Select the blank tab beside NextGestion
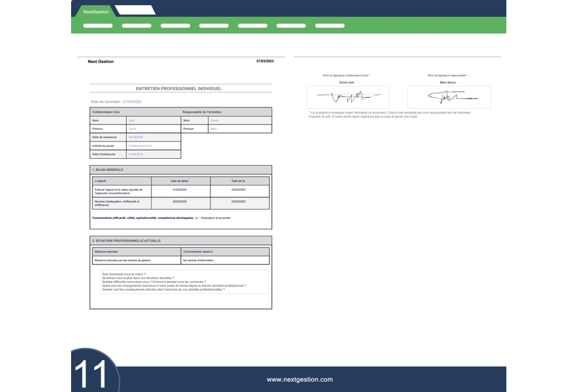Image resolution: width=578 pixels, height=392 pixels. 135,10
